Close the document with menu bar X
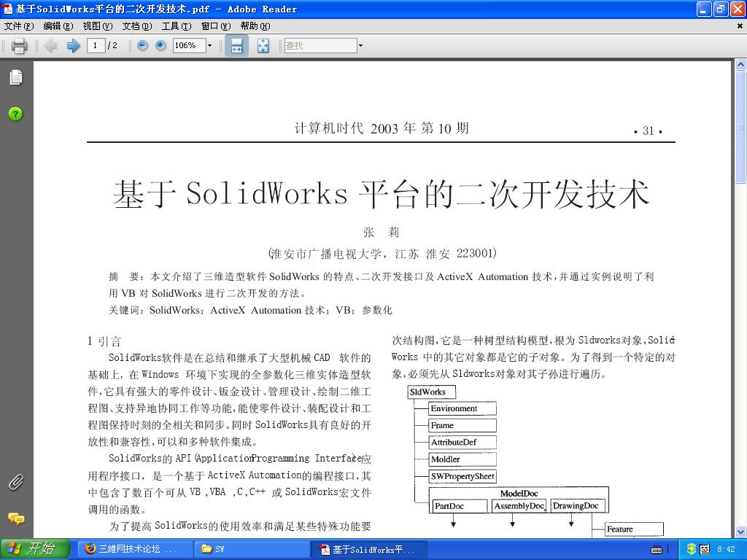The image size is (747, 560). [740, 26]
